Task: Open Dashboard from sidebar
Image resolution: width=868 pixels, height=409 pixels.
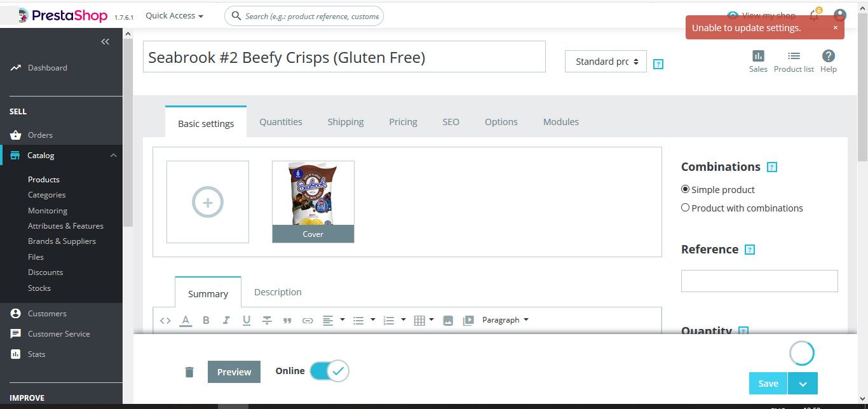Action: (x=47, y=68)
